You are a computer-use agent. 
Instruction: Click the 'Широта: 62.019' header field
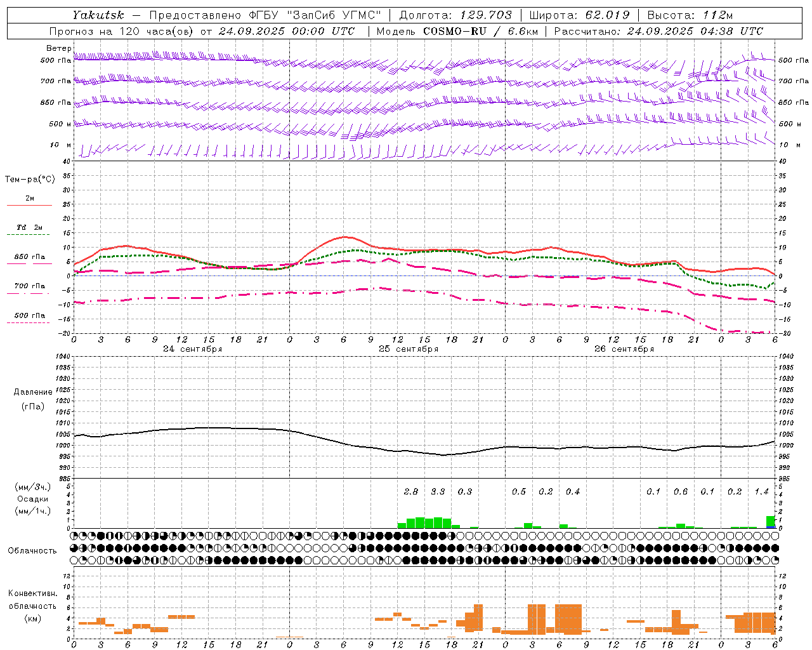(x=579, y=15)
